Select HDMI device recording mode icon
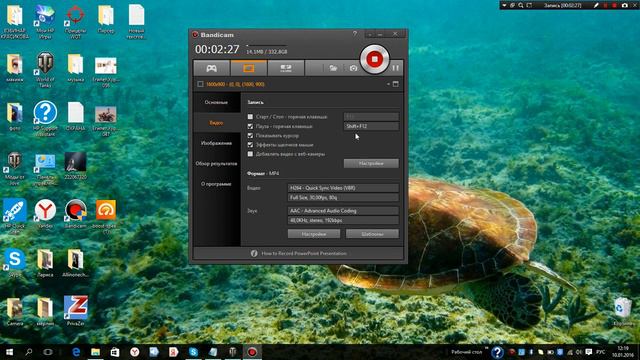 (x=286, y=68)
